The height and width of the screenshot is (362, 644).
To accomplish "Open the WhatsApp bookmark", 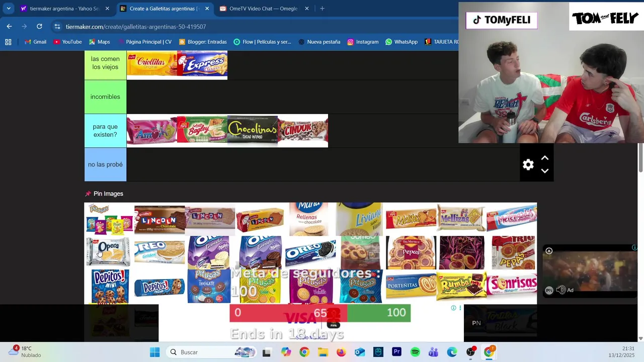I will pyautogui.click(x=401, y=42).
